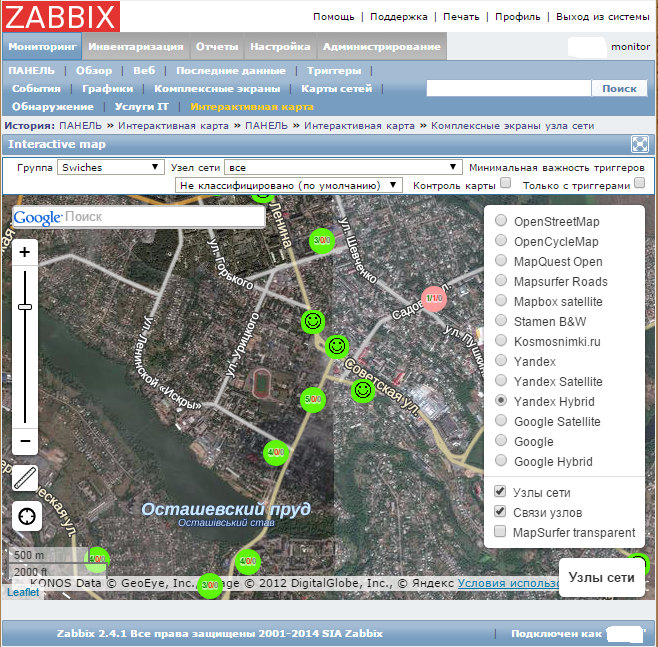Open the Профиль link
This screenshot has width=658, height=647.
point(518,17)
